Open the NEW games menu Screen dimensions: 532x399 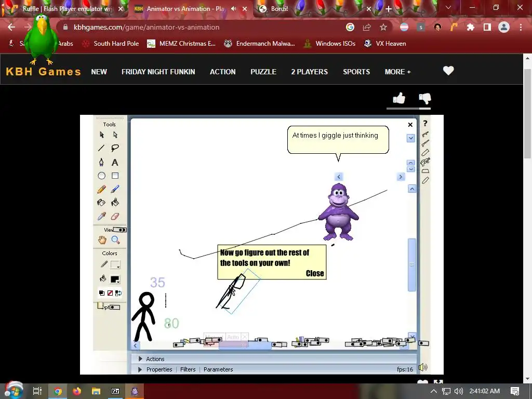pyautogui.click(x=99, y=72)
